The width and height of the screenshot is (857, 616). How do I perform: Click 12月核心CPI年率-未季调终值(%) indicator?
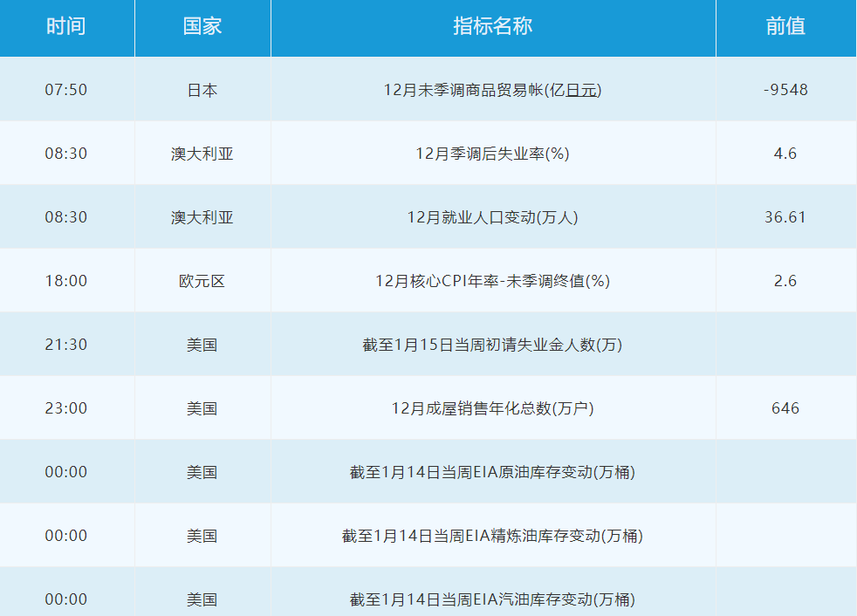coord(493,281)
